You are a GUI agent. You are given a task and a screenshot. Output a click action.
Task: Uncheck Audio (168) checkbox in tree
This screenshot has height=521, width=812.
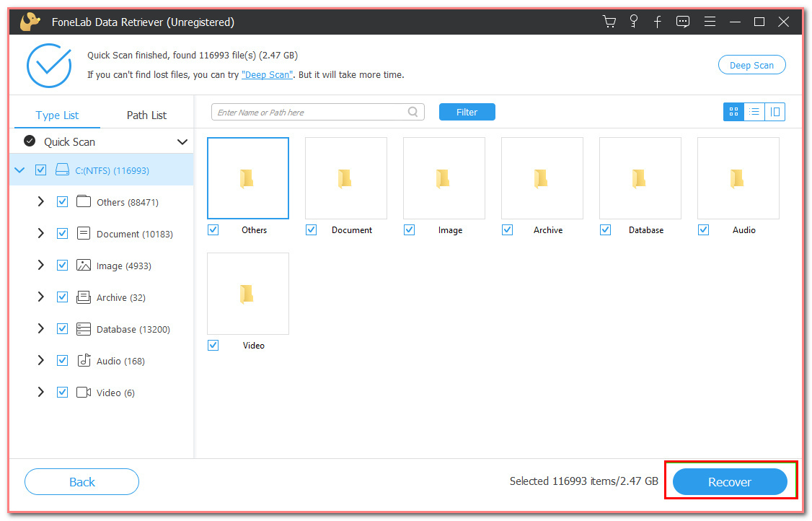tap(62, 360)
